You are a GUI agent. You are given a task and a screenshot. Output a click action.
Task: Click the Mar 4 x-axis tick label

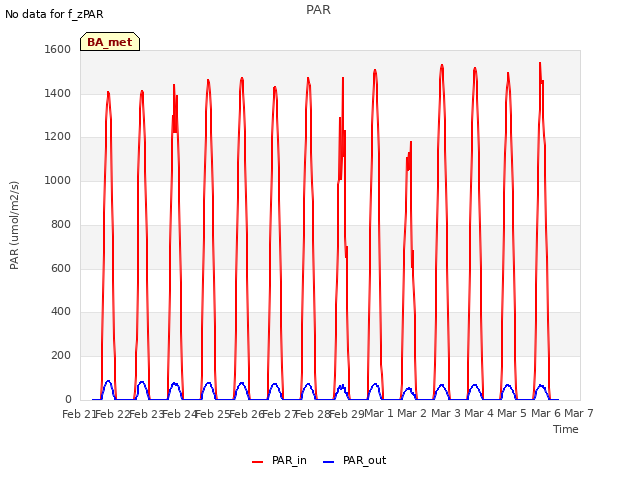click(479, 413)
